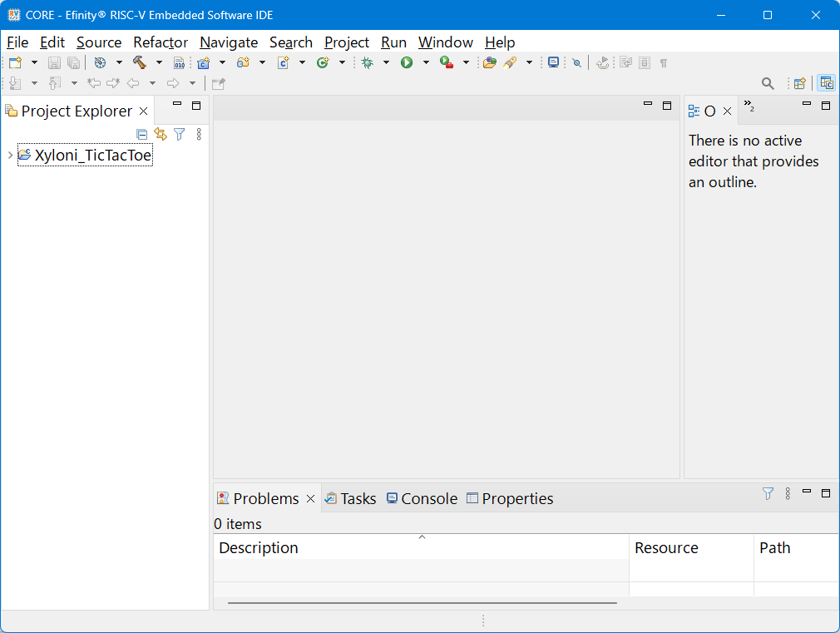Click the magnifier Search icon in toolbar
The image size is (840, 633).
768,83
